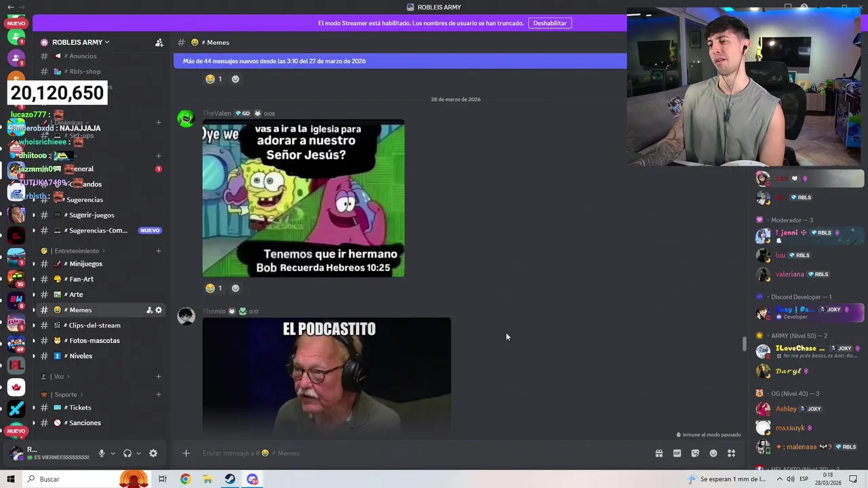Attach a file with the plus button
Viewport: 868px width, 488px height.
pyautogui.click(x=186, y=453)
